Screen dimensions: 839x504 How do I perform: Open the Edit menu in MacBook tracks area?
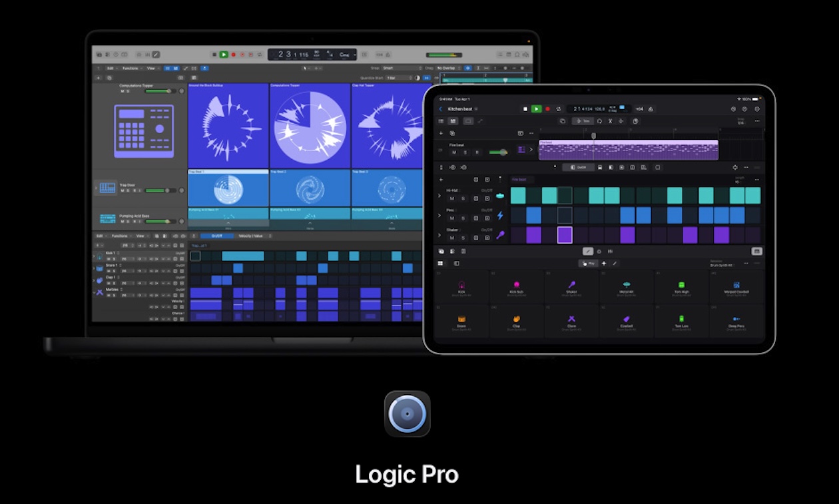111,68
